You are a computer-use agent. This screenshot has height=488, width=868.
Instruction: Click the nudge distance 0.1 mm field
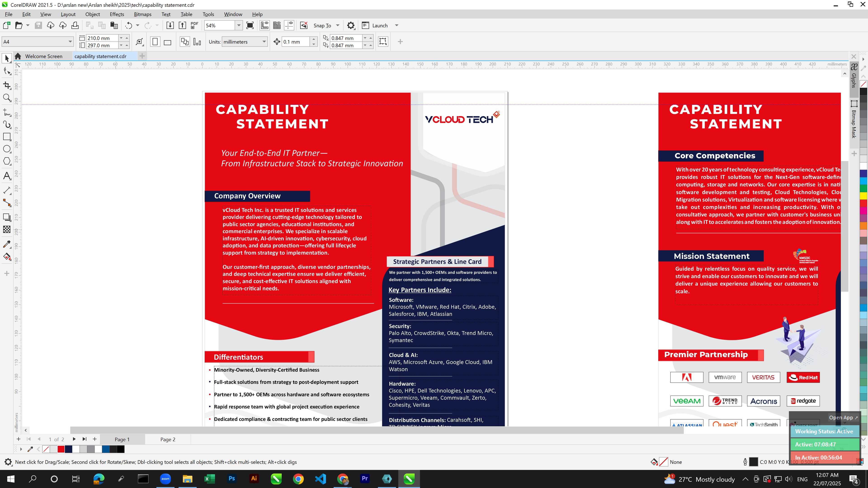click(x=296, y=42)
